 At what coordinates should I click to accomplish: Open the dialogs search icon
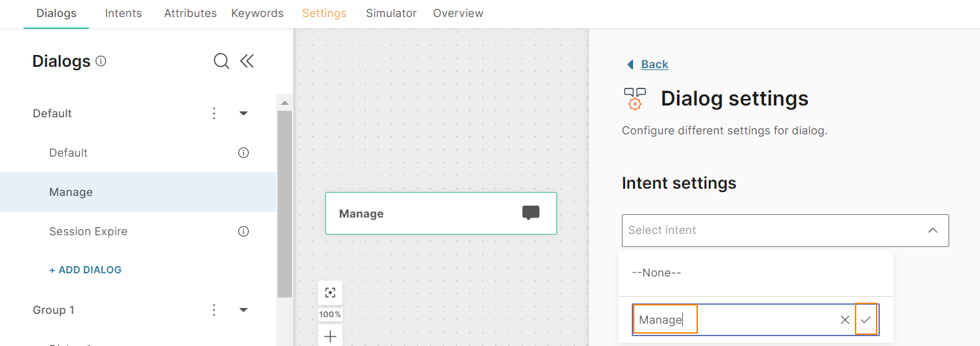[x=221, y=61]
